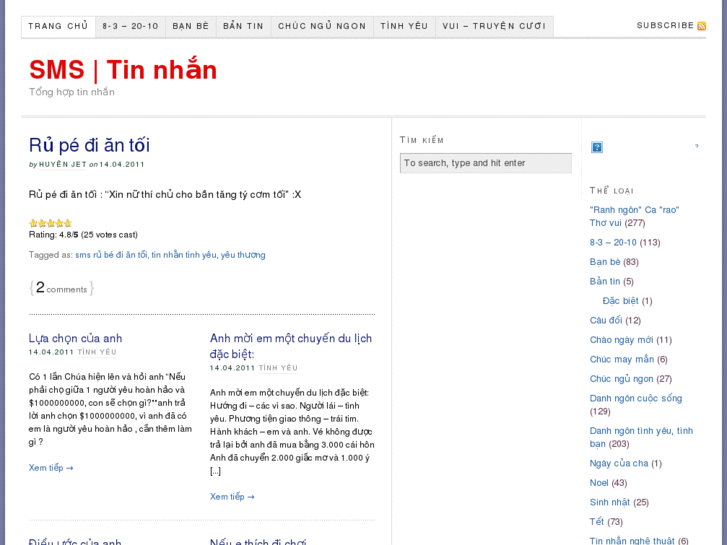Click tag sms rủ bé đi ăn tối

111,255
